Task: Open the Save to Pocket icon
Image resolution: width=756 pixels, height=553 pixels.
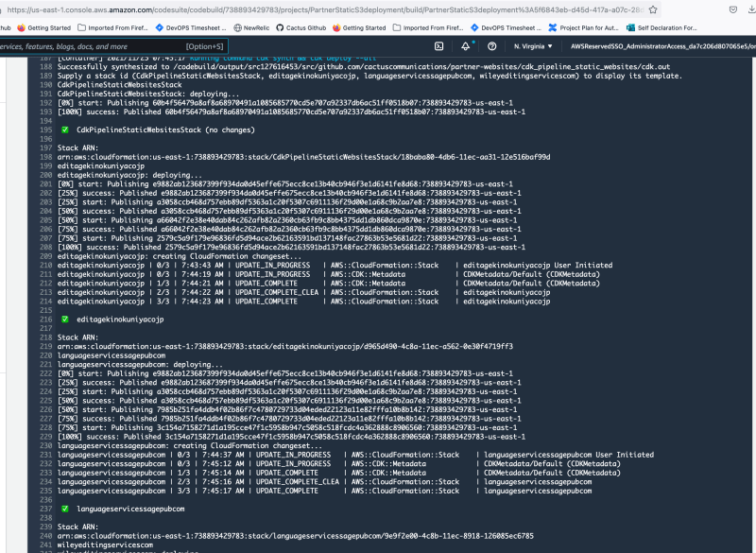Action: click(x=733, y=9)
